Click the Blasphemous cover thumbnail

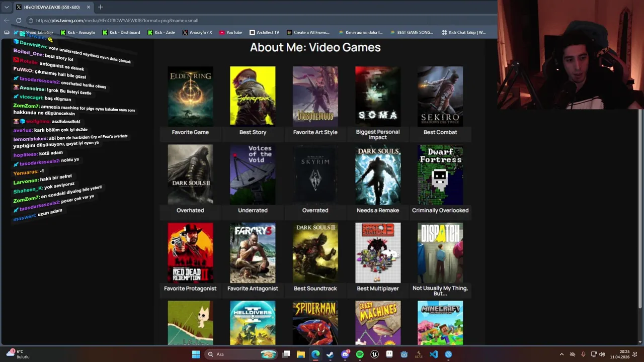point(315,96)
